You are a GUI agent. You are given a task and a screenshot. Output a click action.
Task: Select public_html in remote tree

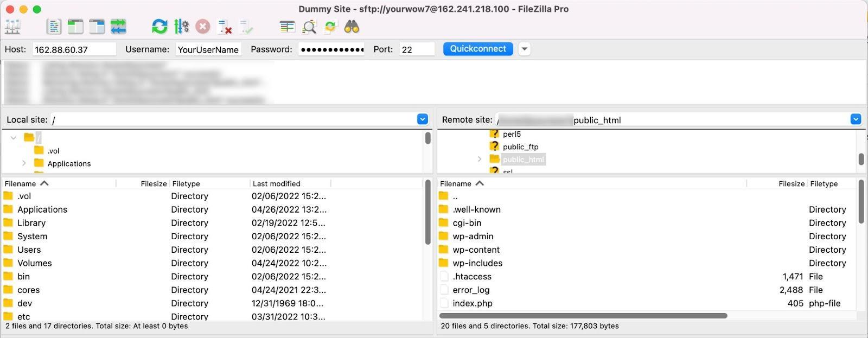point(523,159)
